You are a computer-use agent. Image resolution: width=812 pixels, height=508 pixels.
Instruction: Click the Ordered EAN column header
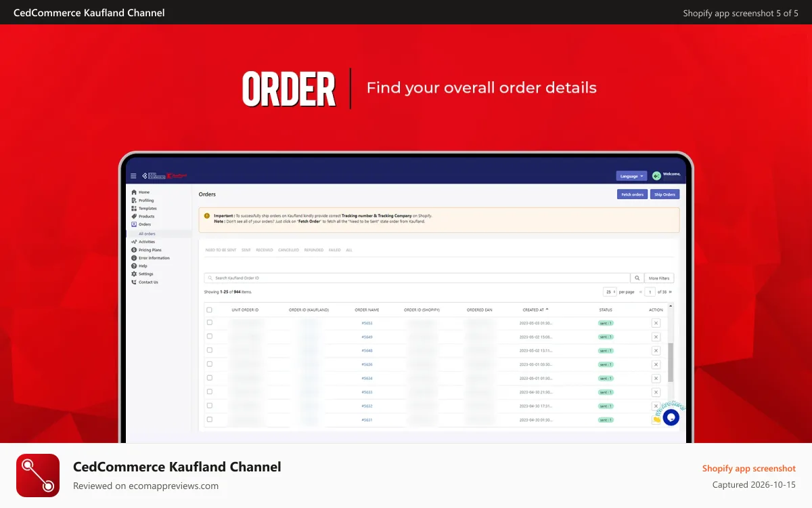480,310
